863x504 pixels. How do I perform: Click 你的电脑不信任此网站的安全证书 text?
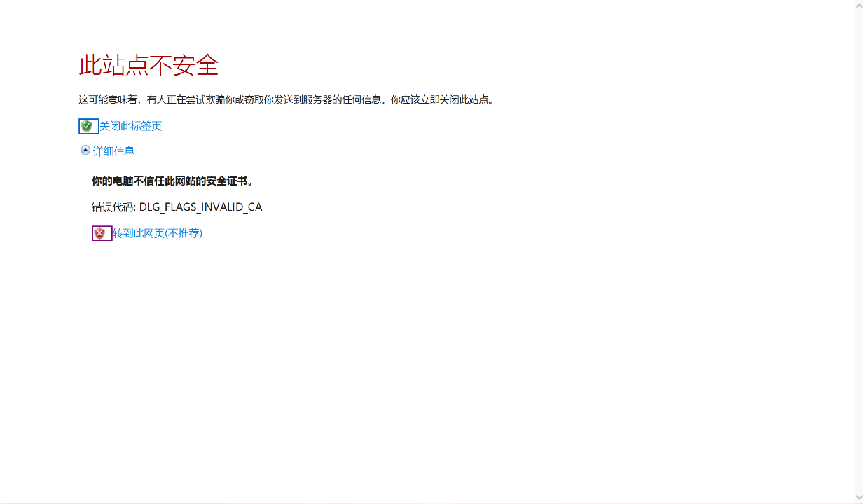[172, 181]
